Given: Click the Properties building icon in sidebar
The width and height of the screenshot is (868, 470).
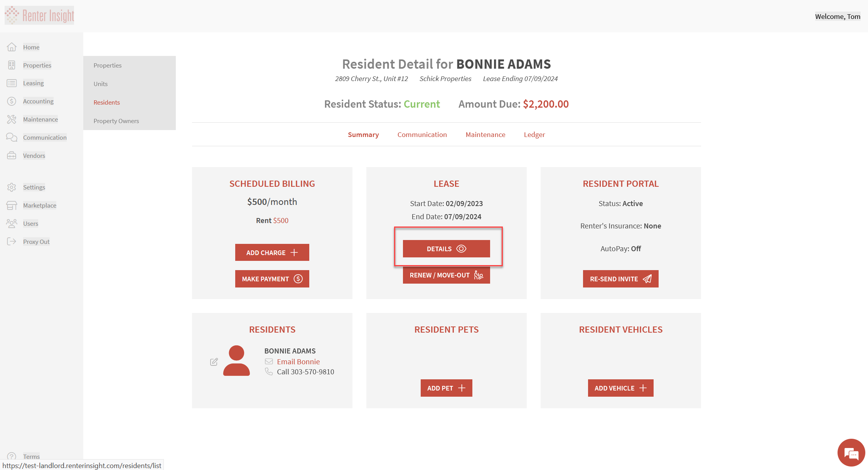Looking at the screenshot, I should 12,65.
